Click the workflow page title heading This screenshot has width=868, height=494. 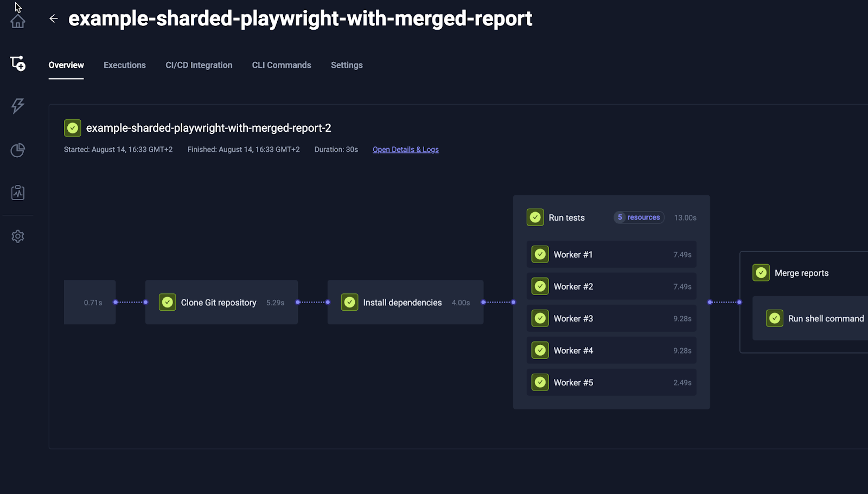point(300,18)
